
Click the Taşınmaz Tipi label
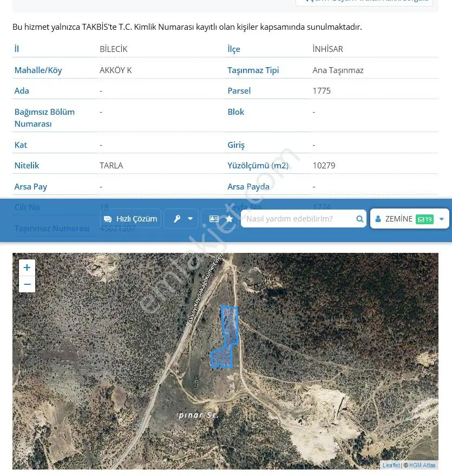click(x=253, y=70)
